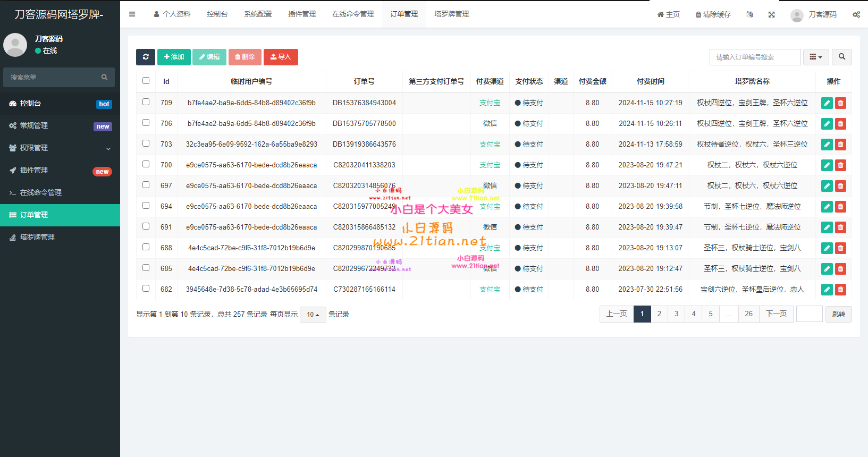Go to page 2 in pagination
This screenshot has height=457, width=868.
659,314
